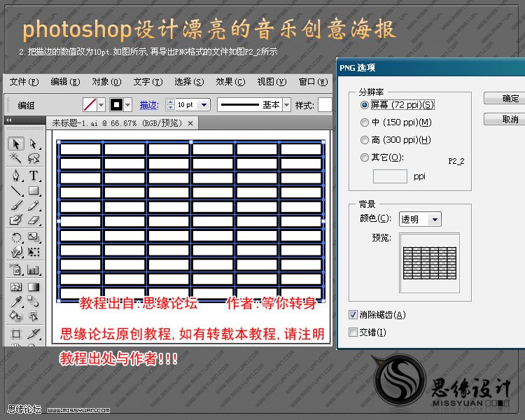Viewport: 525px width, 420px height.
Task: Select the Warp tool
Action: [15, 252]
